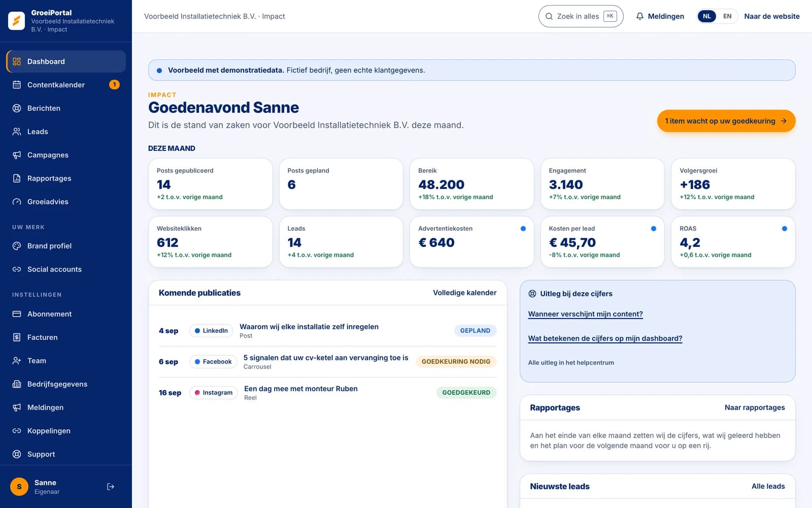Click '1 item wacht op uw goedkeuring' button
Image resolution: width=812 pixels, height=508 pixels.
click(726, 121)
